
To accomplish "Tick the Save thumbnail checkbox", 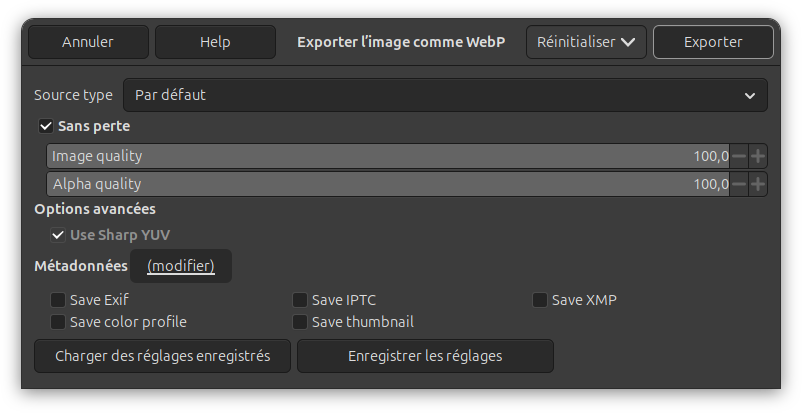I will pyautogui.click(x=300, y=322).
